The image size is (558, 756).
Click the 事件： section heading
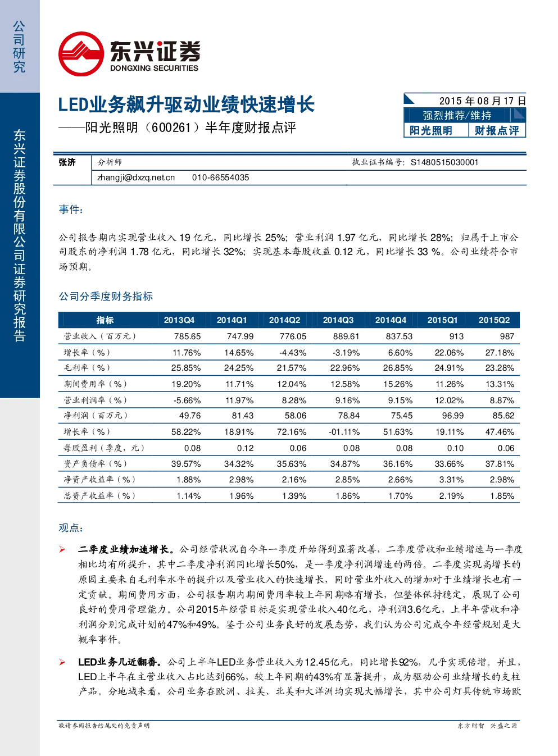coord(71,210)
